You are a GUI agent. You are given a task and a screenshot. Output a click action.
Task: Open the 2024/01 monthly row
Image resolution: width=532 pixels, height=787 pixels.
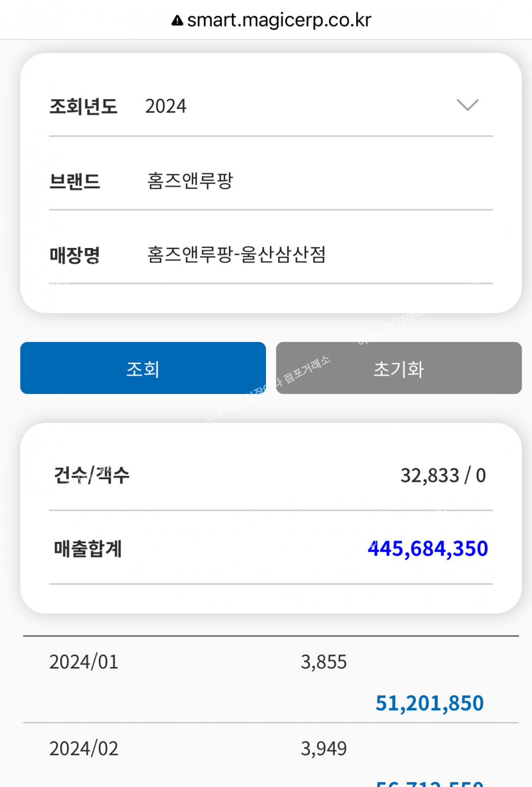[271, 680]
